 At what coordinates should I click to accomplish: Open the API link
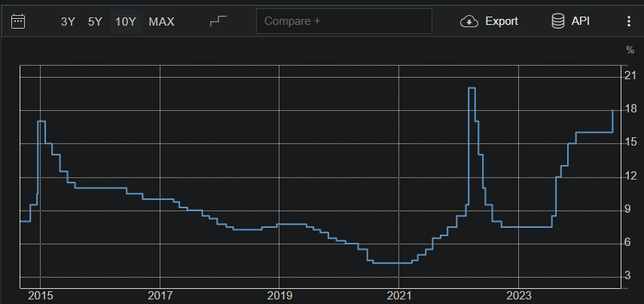coord(580,21)
